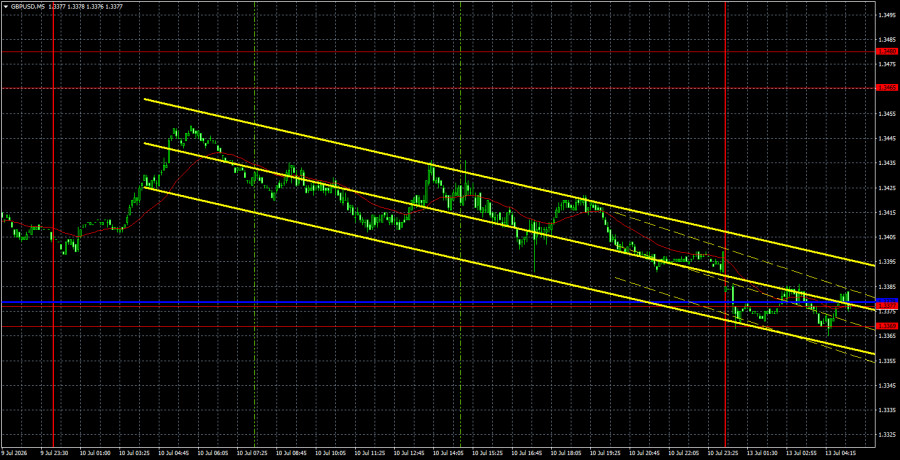Open the chart dropdown triangle beside GBPUSD,M5
This screenshot has width=900, height=460.
(x=5, y=6)
